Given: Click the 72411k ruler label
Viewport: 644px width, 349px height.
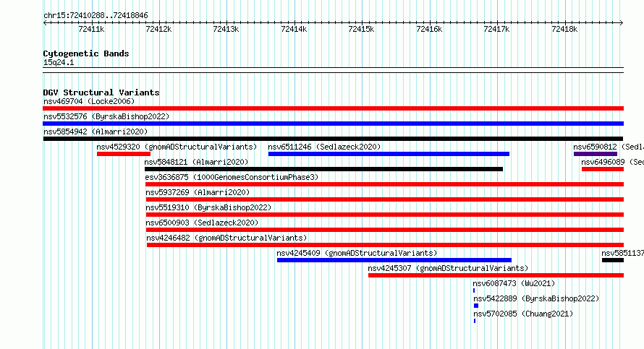Looking at the screenshot, I should click(x=91, y=29).
